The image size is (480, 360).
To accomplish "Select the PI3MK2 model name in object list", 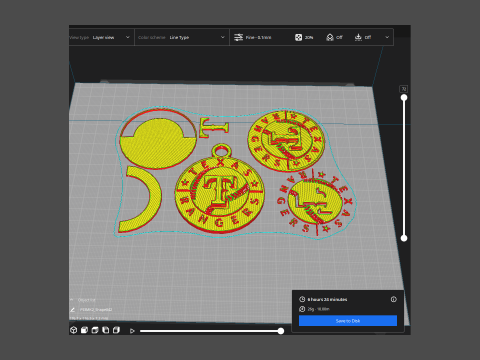I will point(96,310).
